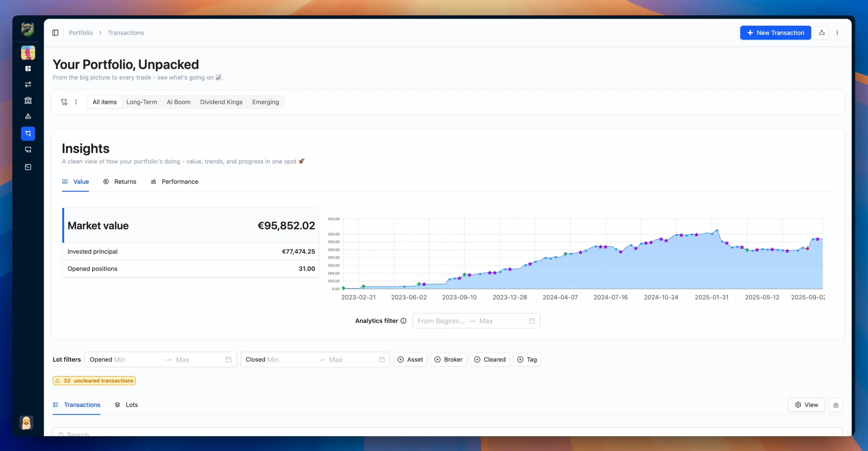The width and height of the screenshot is (868, 451).
Task: Expand the Broker lot filter
Action: click(448, 360)
